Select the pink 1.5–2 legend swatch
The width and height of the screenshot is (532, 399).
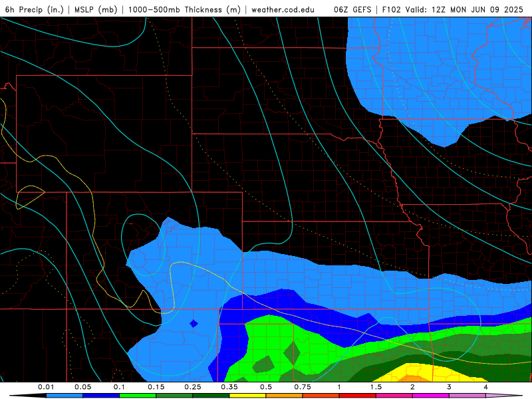(394, 396)
